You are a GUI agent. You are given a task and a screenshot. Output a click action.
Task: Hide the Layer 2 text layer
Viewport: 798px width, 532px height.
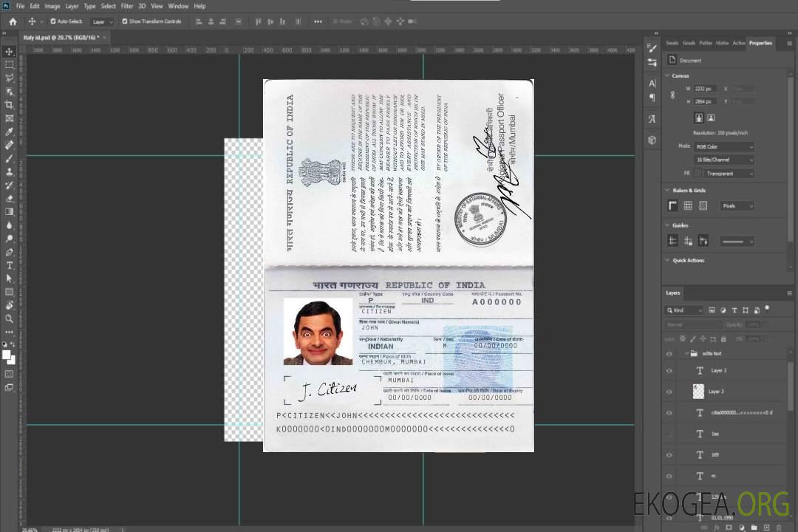coord(669,371)
